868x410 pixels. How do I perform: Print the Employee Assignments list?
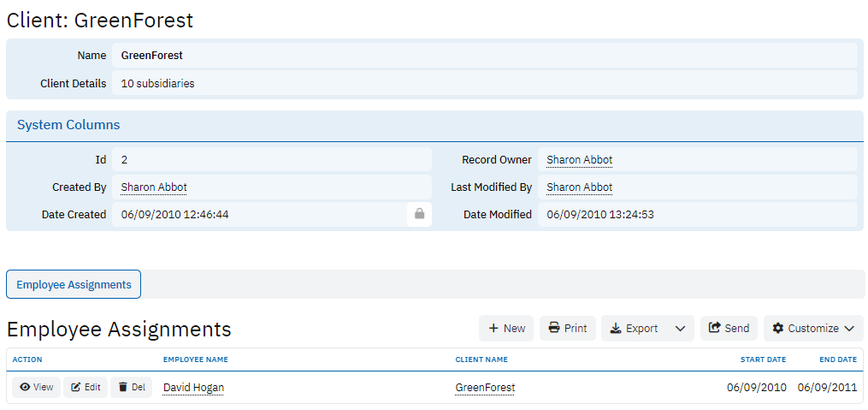pyautogui.click(x=568, y=329)
